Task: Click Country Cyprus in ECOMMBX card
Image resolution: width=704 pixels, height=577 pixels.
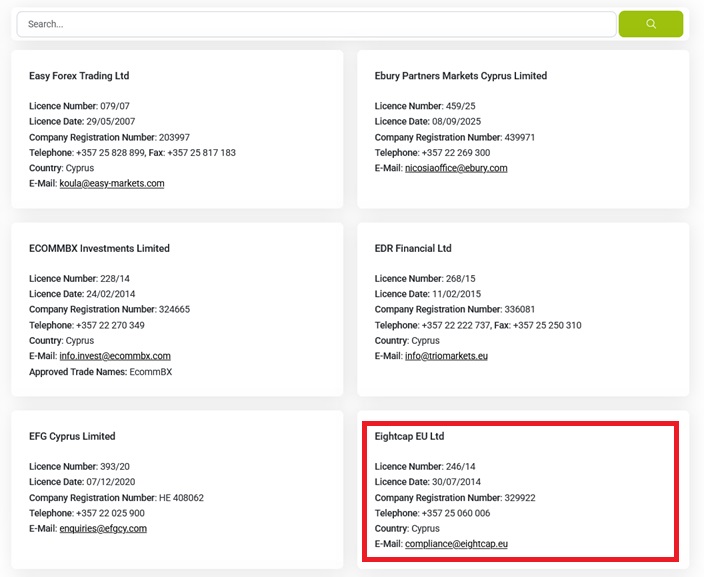Action: [62, 340]
